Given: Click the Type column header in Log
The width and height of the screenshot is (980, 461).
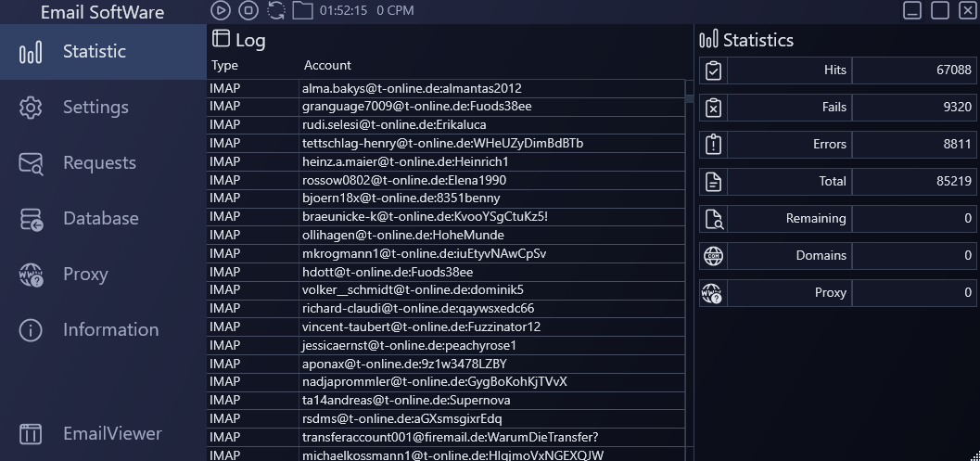Looking at the screenshot, I should [x=224, y=66].
